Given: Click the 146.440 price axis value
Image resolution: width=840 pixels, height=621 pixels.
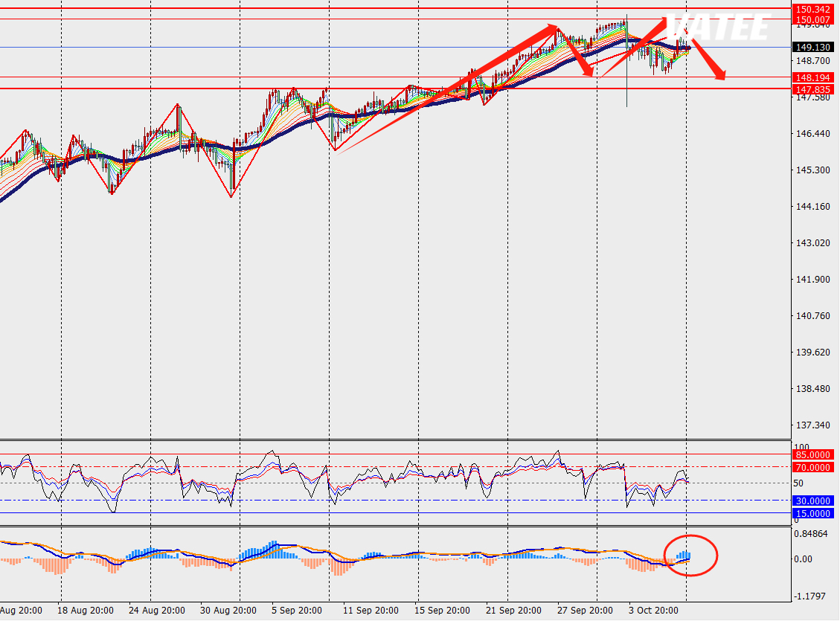Looking at the screenshot, I should (813, 134).
